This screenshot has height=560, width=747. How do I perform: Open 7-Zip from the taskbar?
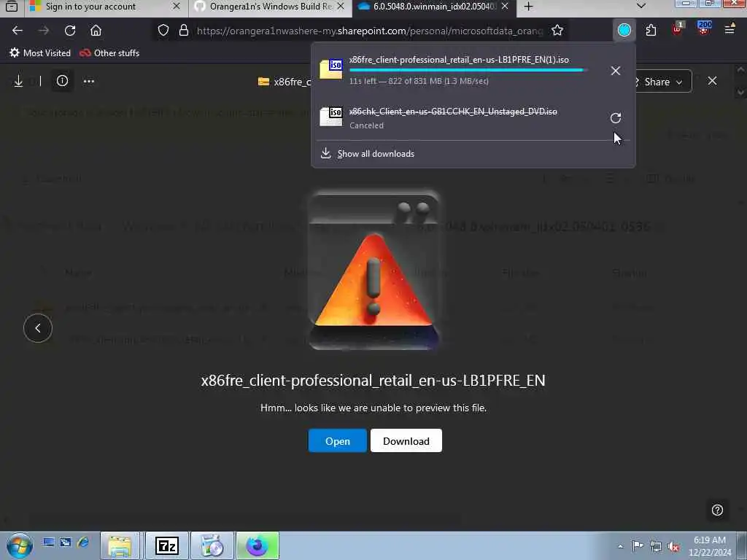pyautogui.click(x=167, y=545)
